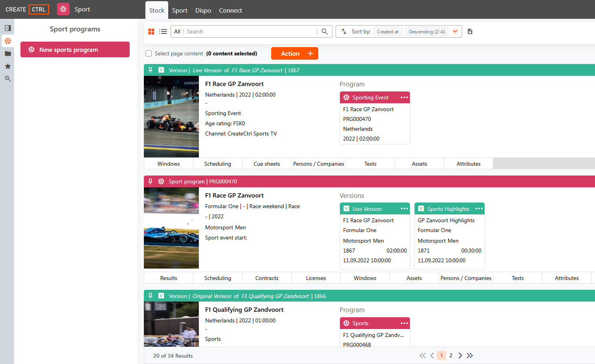This screenshot has height=364, width=595.
Task: Open the folder icon in sidebar
Action: 7,53
